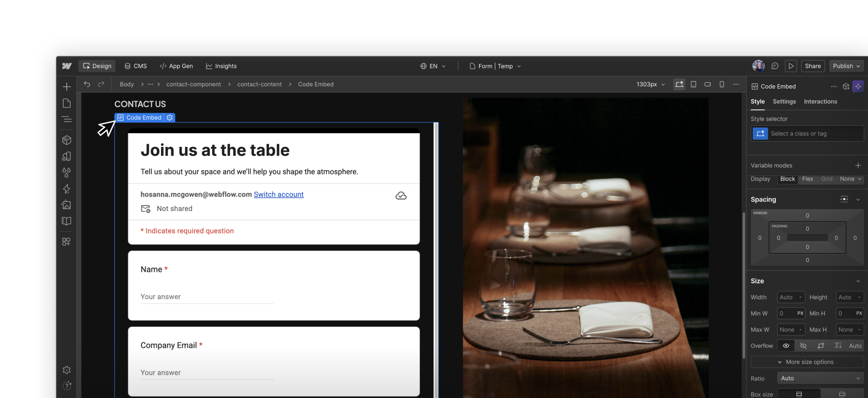868x398 pixels.
Task: Select the mobile landscape breakpoint
Action: [708, 84]
